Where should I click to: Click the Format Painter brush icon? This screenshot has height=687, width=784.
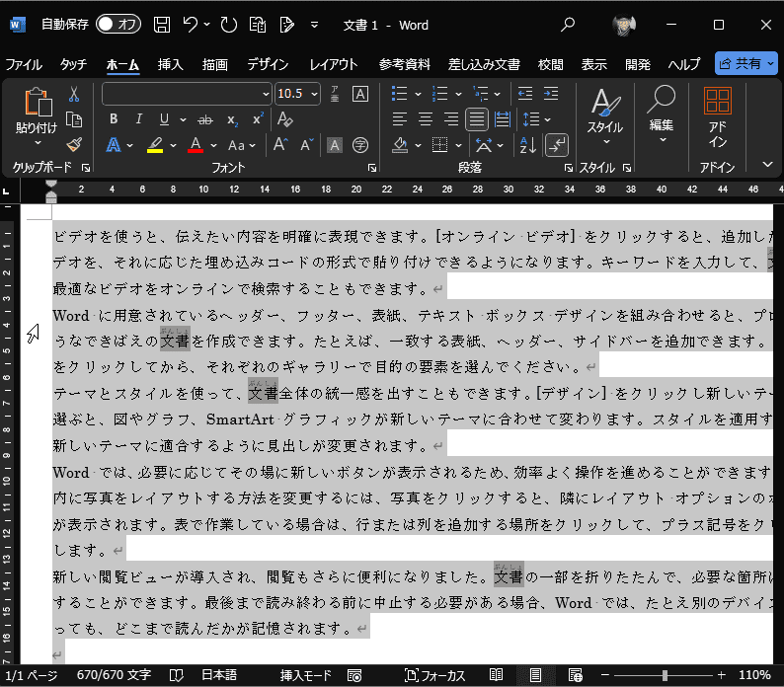(74, 145)
